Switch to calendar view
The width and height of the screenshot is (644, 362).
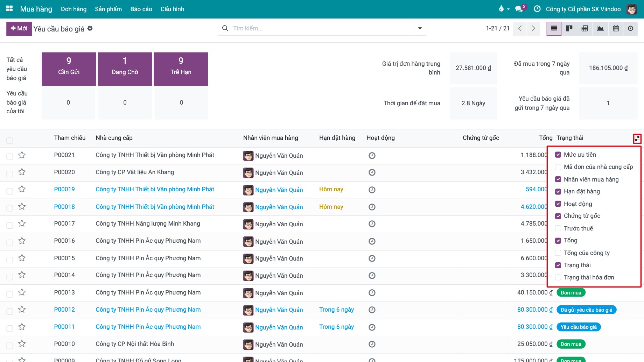point(616,28)
